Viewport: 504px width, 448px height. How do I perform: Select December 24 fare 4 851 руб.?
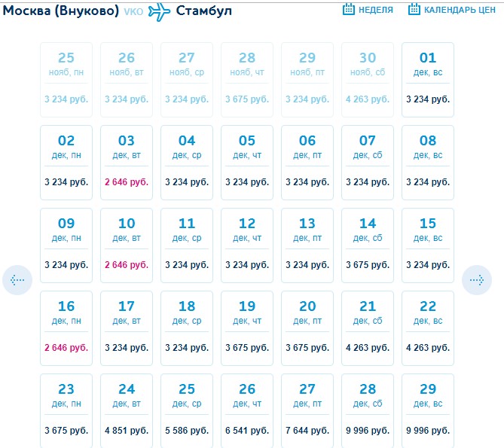point(127,411)
